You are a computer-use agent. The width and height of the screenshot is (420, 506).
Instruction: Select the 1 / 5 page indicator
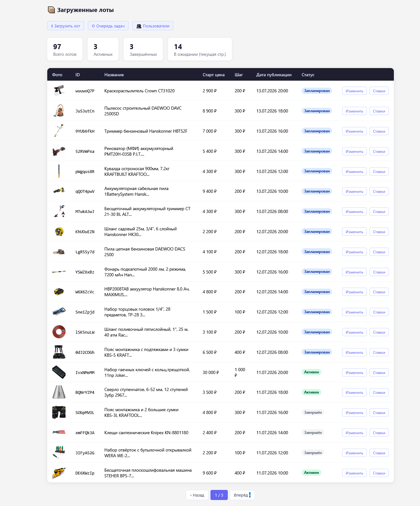[219, 495]
